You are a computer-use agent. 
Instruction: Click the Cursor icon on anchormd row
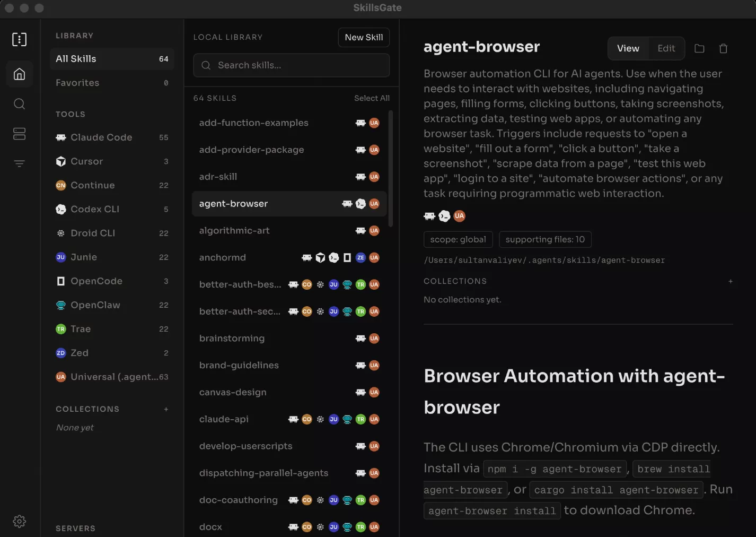point(320,257)
